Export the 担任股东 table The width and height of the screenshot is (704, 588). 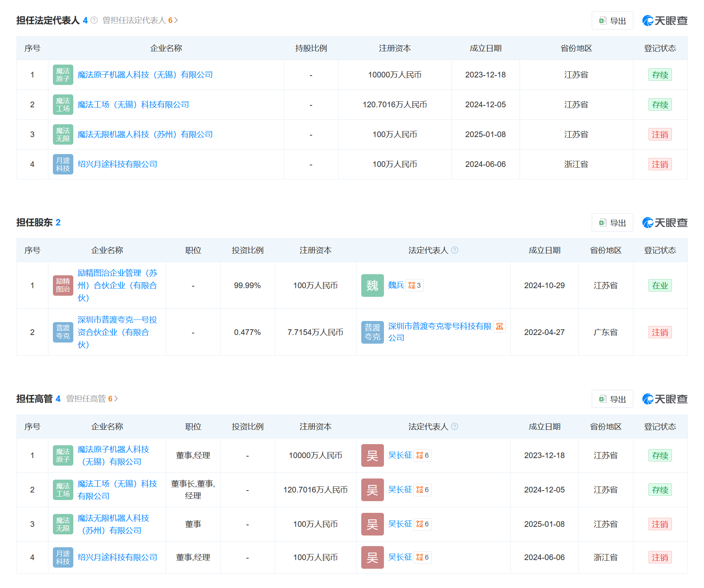tap(612, 223)
